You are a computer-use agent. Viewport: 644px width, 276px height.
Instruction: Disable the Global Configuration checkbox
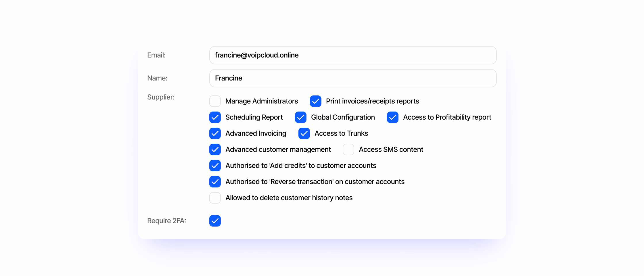[x=301, y=117]
